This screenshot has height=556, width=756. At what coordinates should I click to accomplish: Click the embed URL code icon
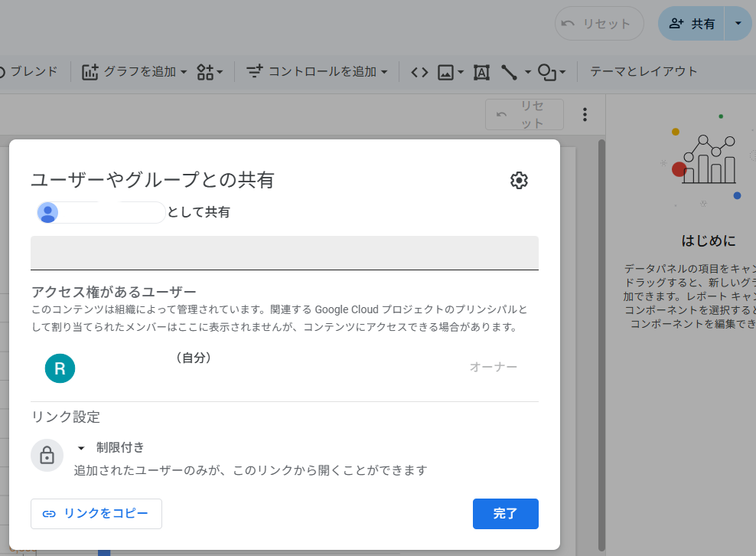[419, 73]
